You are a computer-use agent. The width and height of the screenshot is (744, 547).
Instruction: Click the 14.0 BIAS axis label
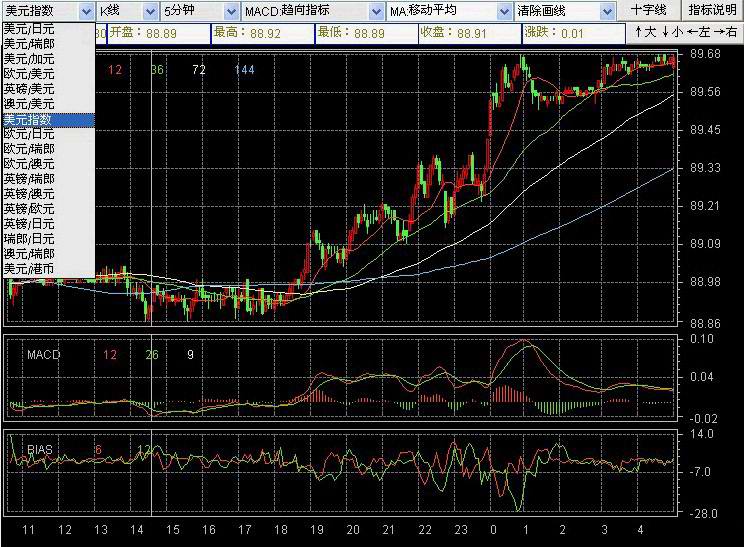point(702,434)
